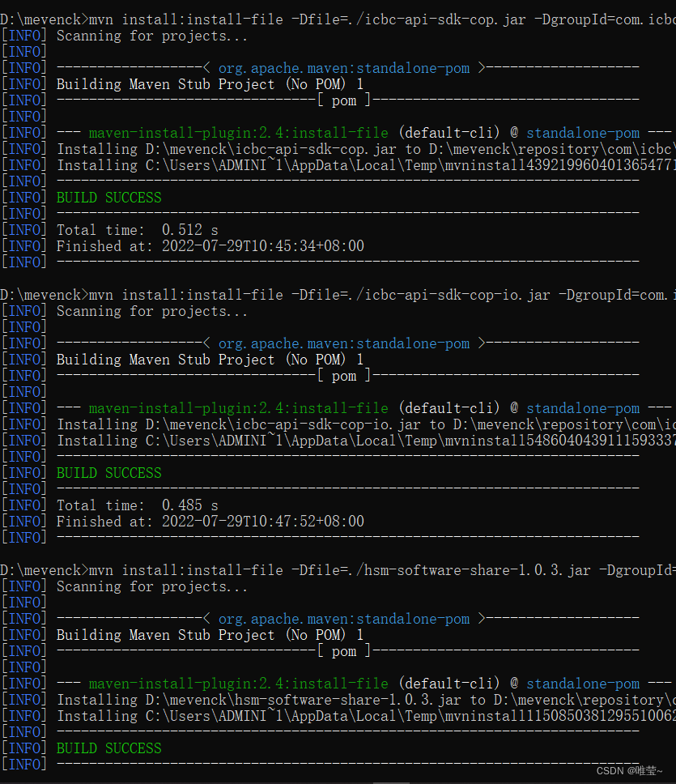Click the CSDN @唯莹~ watermark

pyautogui.click(x=631, y=772)
